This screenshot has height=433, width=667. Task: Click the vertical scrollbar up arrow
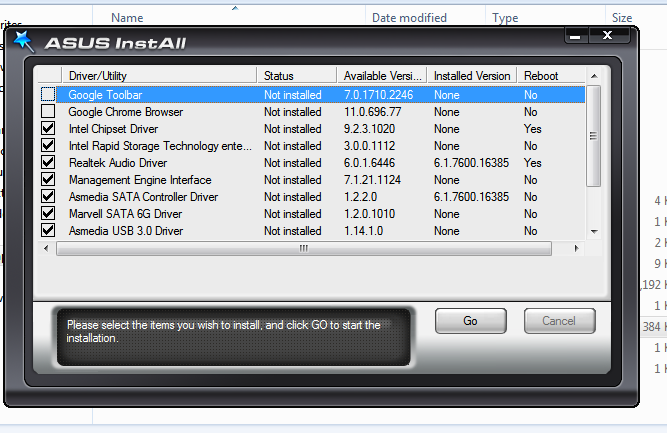pos(594,76)
